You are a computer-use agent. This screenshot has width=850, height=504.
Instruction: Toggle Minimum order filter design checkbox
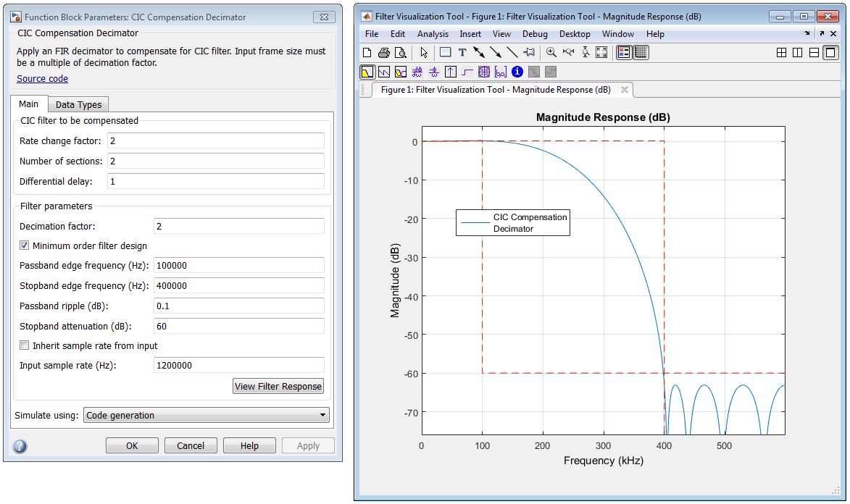click(x=25, y=245)
